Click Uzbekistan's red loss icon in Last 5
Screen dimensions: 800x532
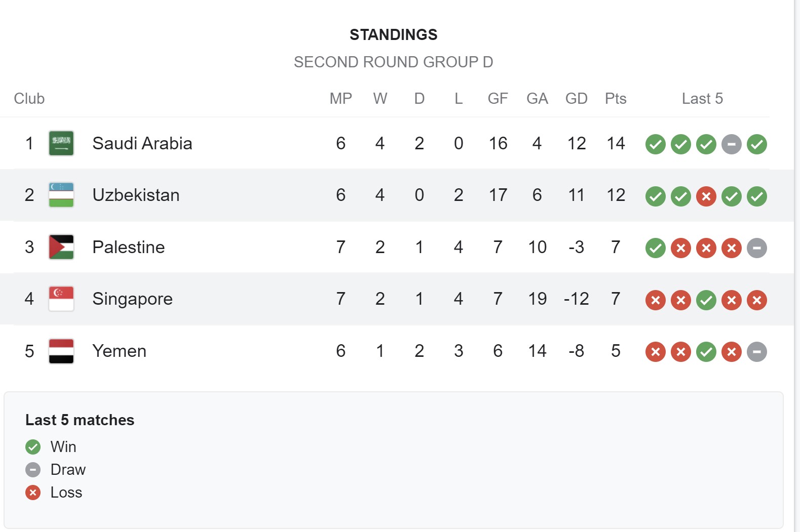(x=706, y=196)
